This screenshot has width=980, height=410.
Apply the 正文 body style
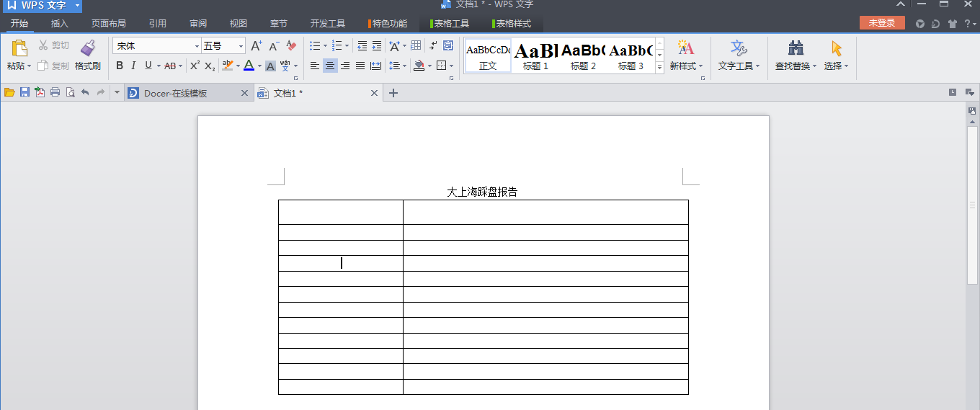click(488, 55)
